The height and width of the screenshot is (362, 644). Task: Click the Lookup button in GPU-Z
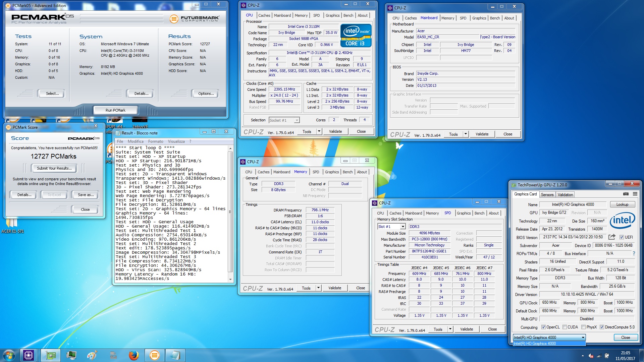tap(622, 204)
